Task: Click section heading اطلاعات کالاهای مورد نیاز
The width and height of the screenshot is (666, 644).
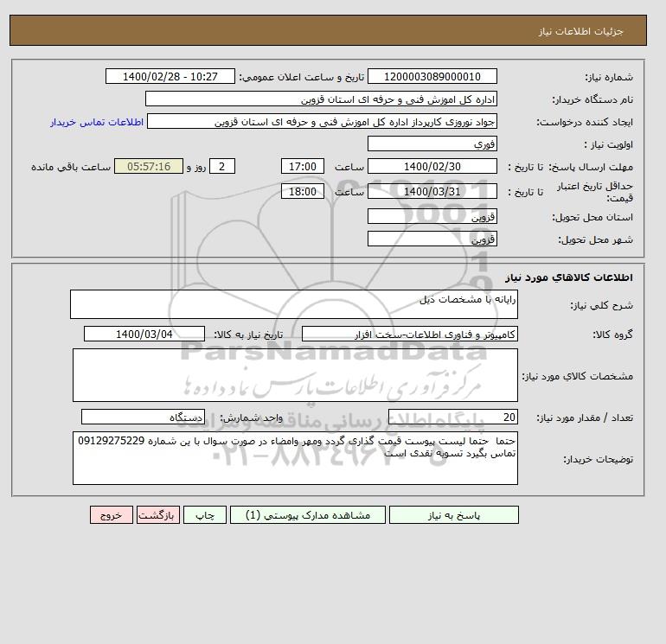Action: point(569,277)
